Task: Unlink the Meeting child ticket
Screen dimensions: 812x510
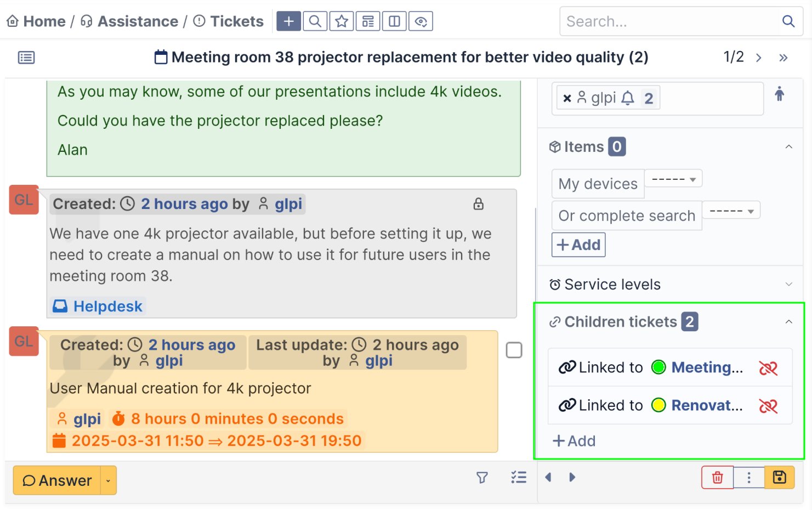Action: [768, 368]
